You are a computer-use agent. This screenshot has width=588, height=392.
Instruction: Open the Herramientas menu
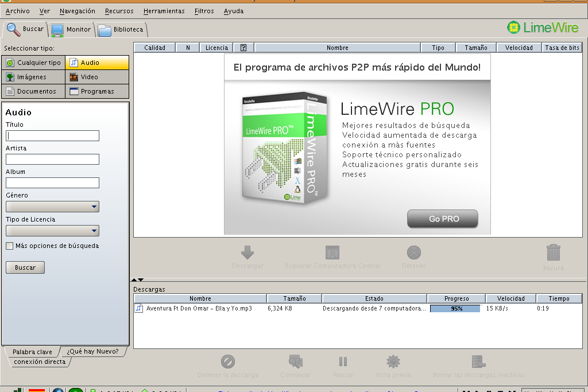click(x=164, y=11)
